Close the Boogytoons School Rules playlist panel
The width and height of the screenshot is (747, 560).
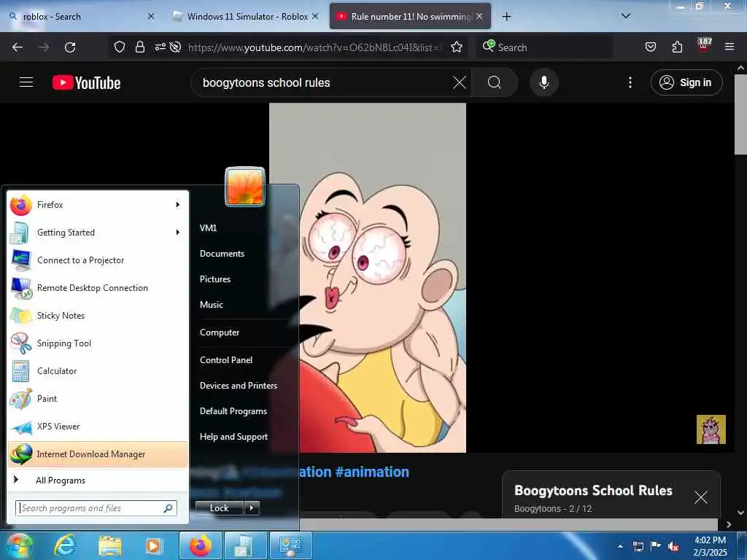(701, 497)
